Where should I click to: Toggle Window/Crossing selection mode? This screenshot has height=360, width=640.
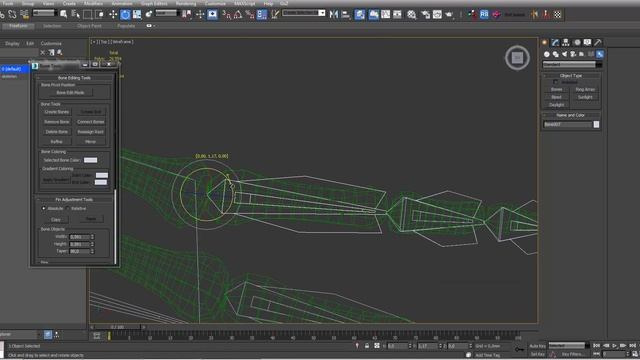(99, 15)
